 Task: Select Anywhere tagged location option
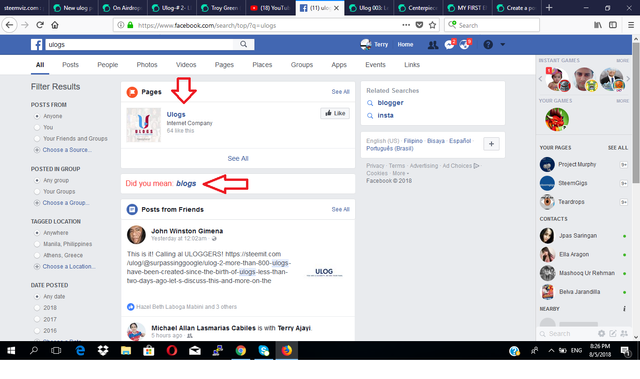pyautogui.click(x=37, y=233)
